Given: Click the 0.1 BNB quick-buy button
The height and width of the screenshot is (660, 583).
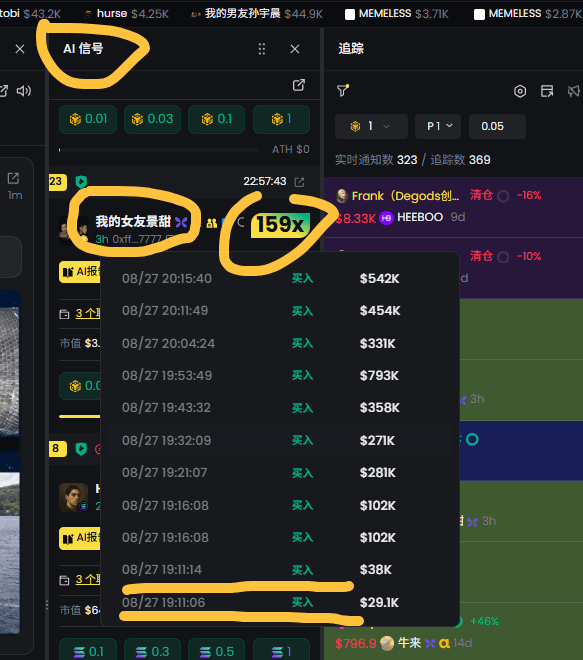Looking at the screenshot, I should coord(216,119).
